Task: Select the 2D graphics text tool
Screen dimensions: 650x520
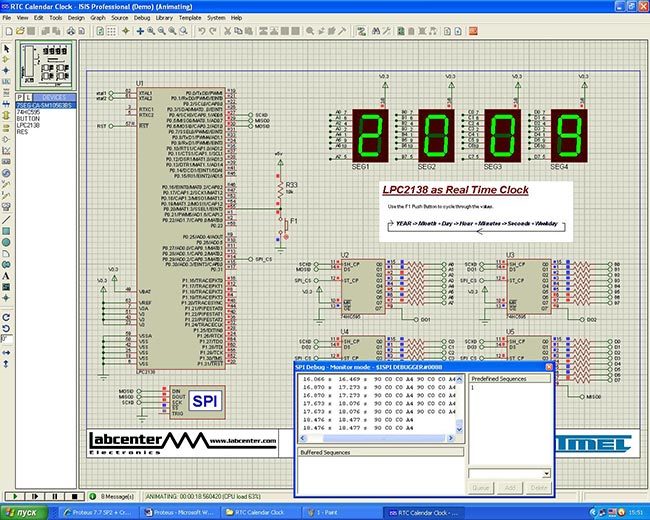Action: pos(6,276)
